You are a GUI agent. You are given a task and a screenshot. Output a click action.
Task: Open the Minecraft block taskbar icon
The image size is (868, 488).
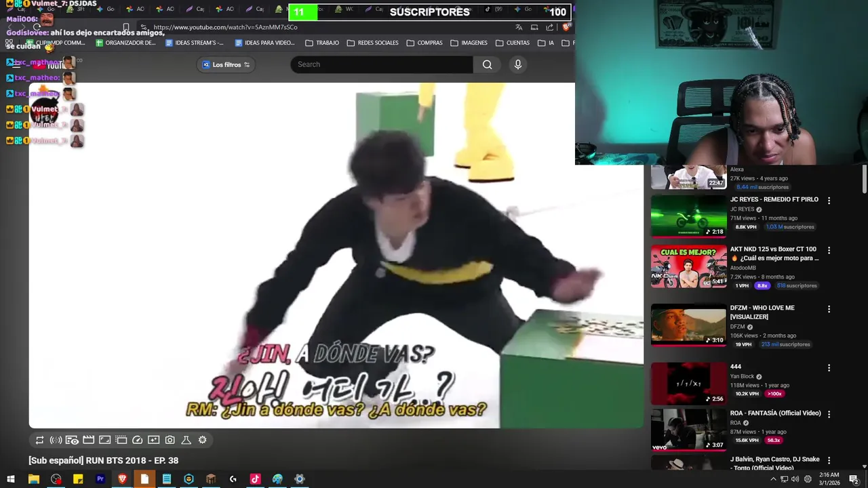pos(211,479)
